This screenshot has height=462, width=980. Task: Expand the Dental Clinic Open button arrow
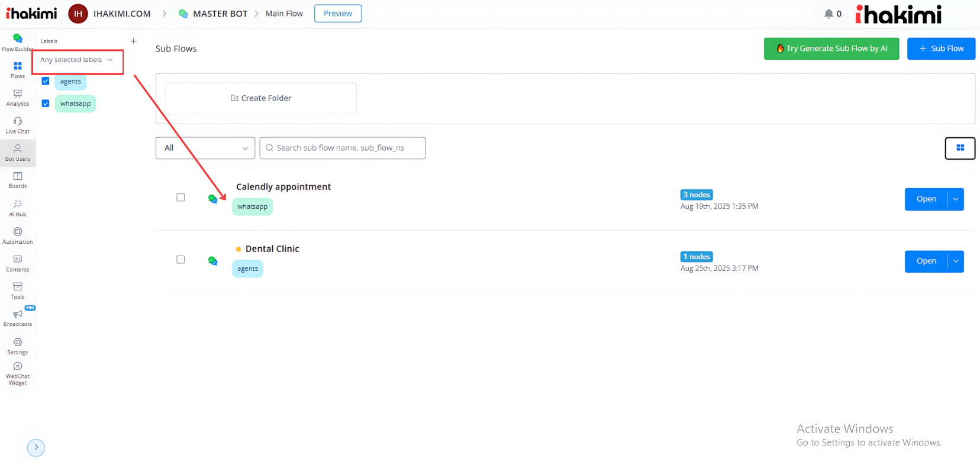pyautogui.click(x=956, y=261)
